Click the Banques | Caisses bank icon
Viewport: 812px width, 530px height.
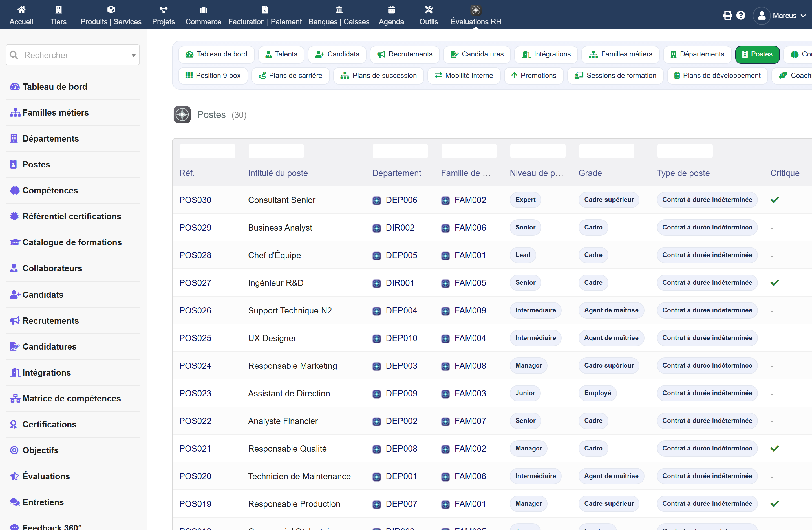click(339, 10)
